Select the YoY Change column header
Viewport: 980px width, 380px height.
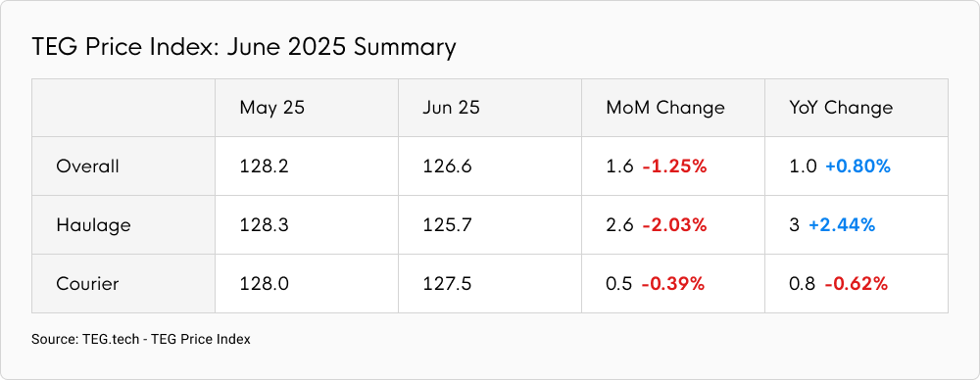point(841,108)
